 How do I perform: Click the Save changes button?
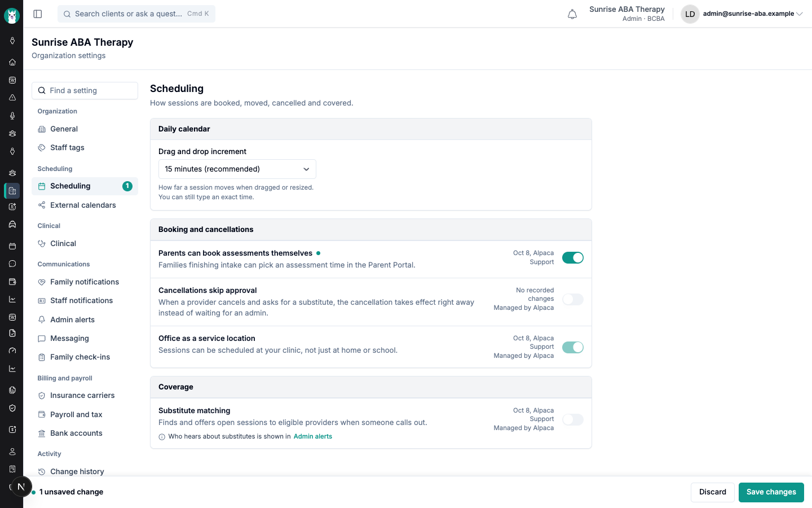coord(771,492)
